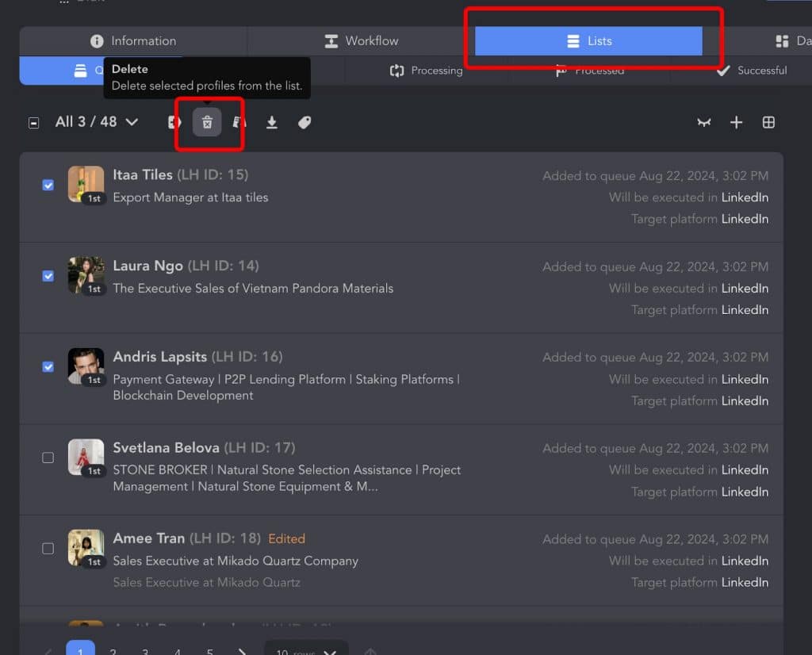Open the table column layout grid icon

point(768,123)
